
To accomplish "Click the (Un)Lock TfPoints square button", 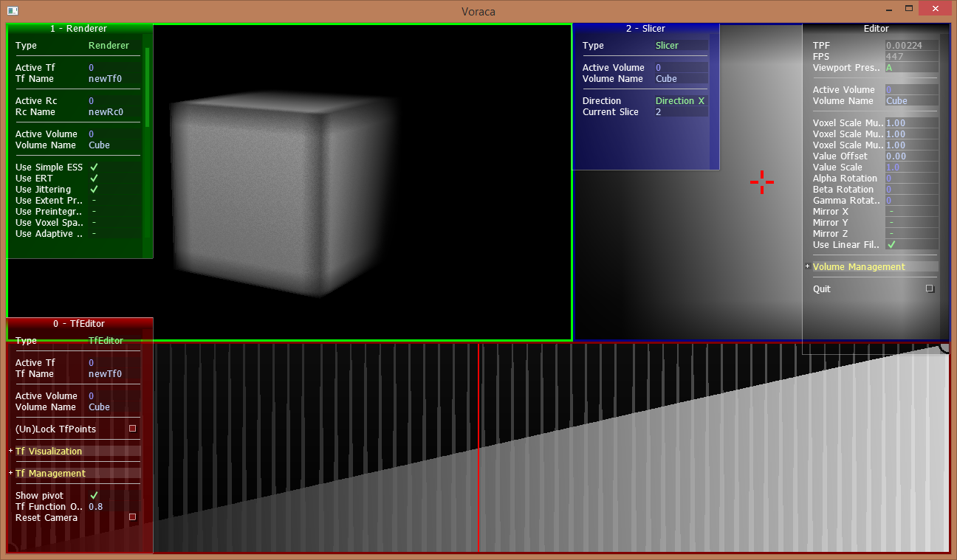I will point(133,429).
